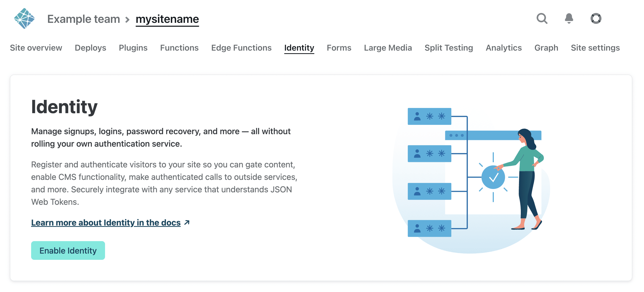Image resolution: width=644 pixels, height=292 pixels.
Task: Open the Large Media tab
Action: 388,48
